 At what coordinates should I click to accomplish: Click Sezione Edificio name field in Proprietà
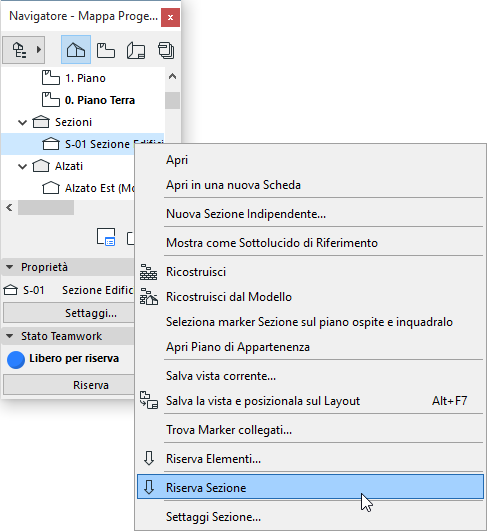pos(98,290)
